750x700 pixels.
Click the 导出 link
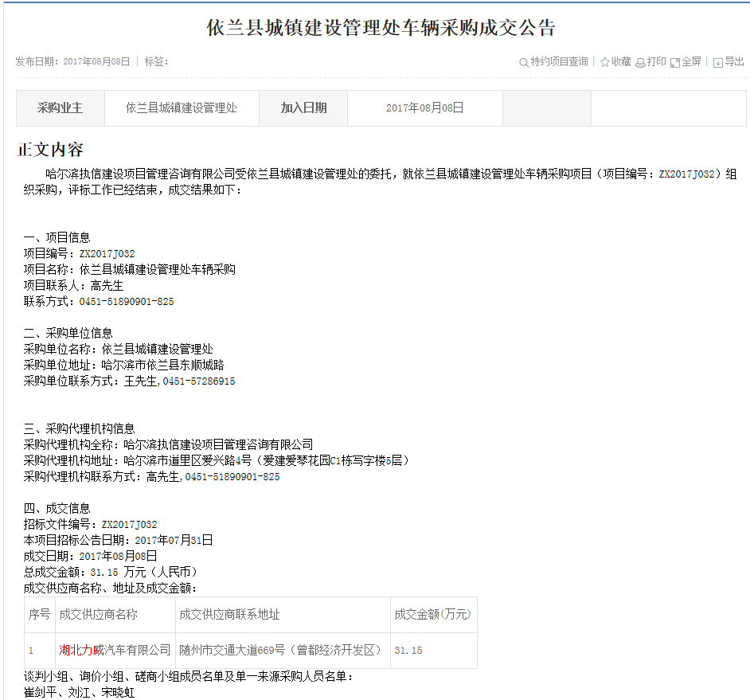coord(734,62)
